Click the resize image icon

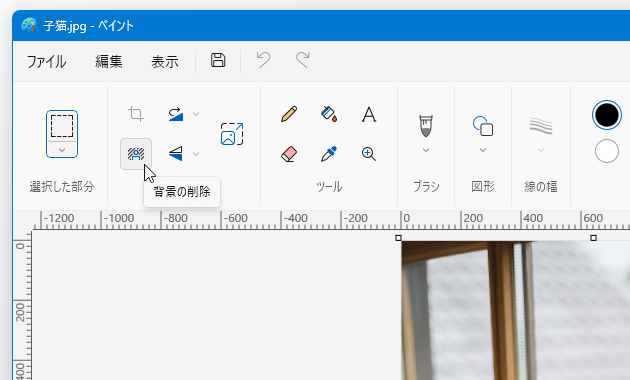pos(232,134)
